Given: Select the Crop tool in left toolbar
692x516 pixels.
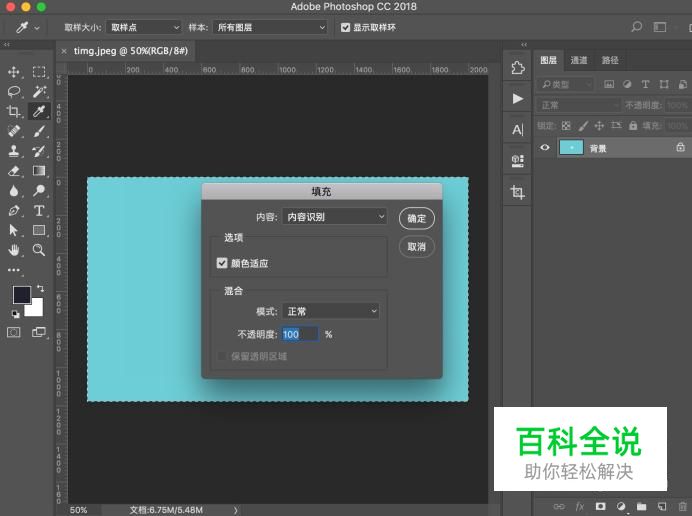Looking at the screenshot, I should pos(14,111).
